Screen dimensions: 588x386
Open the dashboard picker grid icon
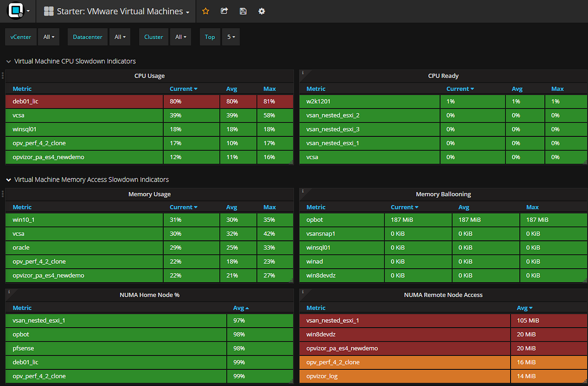pyautogui.click(x=48, y=11)
